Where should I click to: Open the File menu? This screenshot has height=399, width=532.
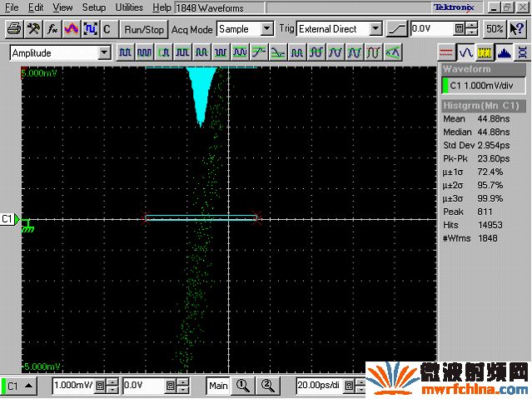point(12,7)
